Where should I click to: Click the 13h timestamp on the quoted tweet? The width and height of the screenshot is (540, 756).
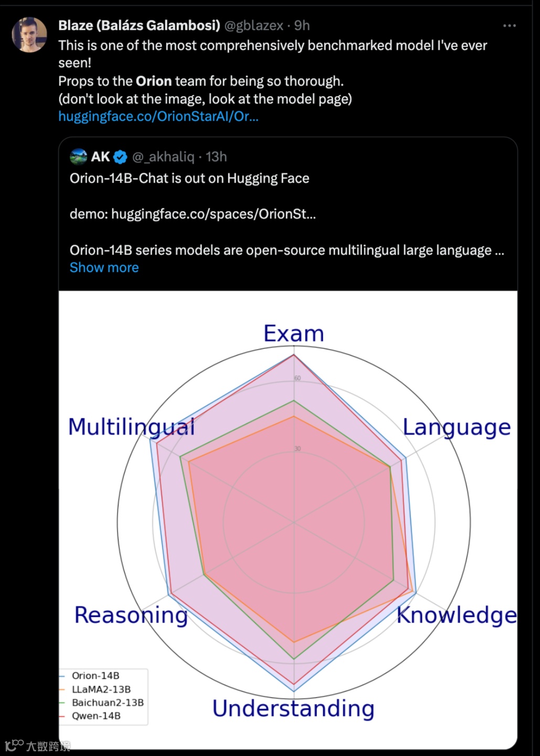[216, 156]
